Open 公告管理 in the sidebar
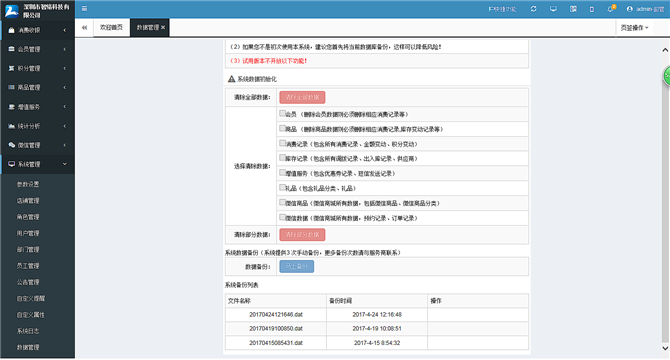This screenshot has height=360, width=670. [x=28, y=282]
